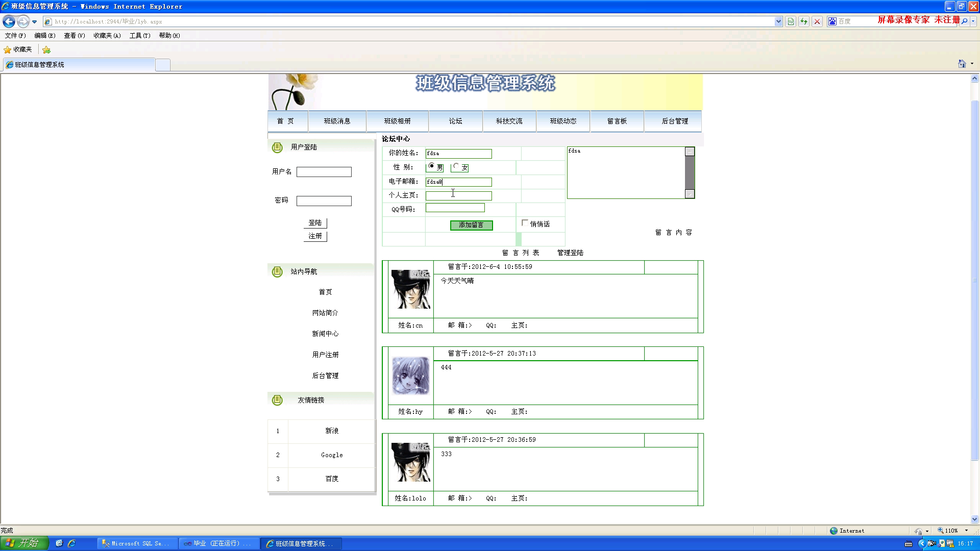This screenshot has width=980, height=551.
Task: Switch to 毕业 (正在运行) taskbar window
Action: coord(218,544)
